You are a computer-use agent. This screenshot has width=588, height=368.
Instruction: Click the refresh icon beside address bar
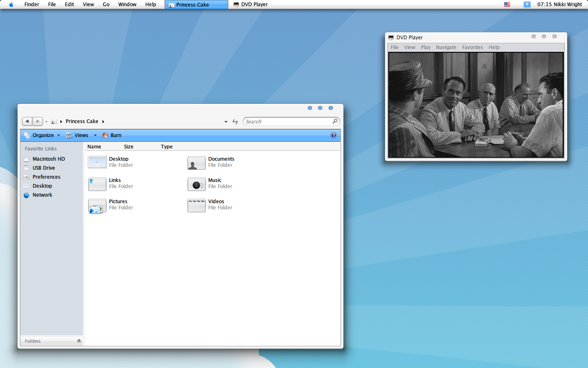235,122
